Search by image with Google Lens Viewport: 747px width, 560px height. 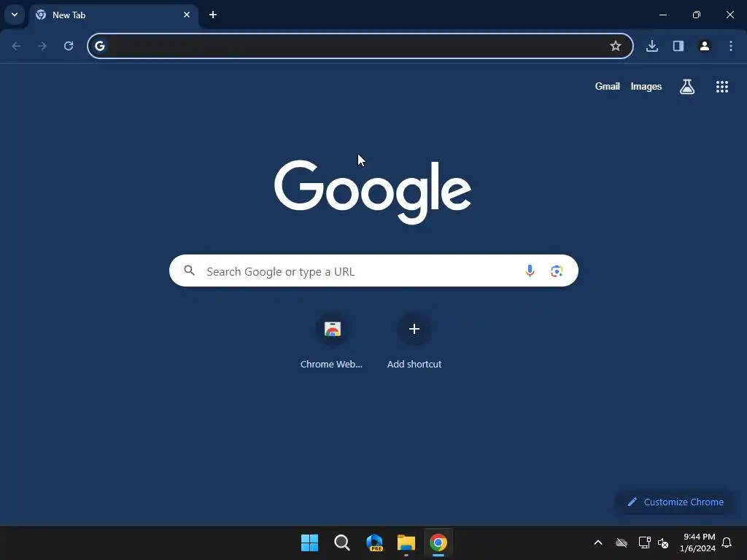click(x=557, y=271)
